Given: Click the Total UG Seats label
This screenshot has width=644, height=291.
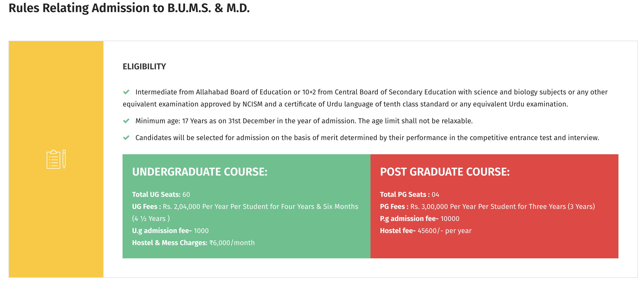Looking at the screenshot, I should click(x=156, y=194).
